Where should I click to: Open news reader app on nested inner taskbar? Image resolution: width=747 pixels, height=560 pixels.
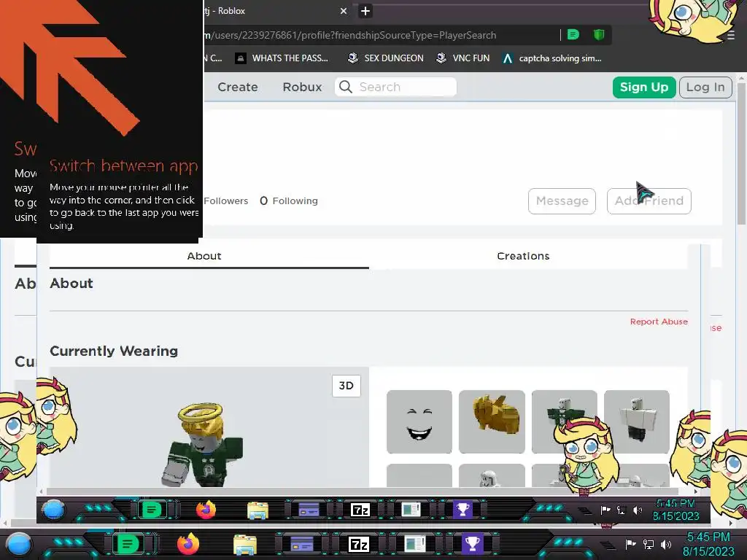click(x=411, y=510)
